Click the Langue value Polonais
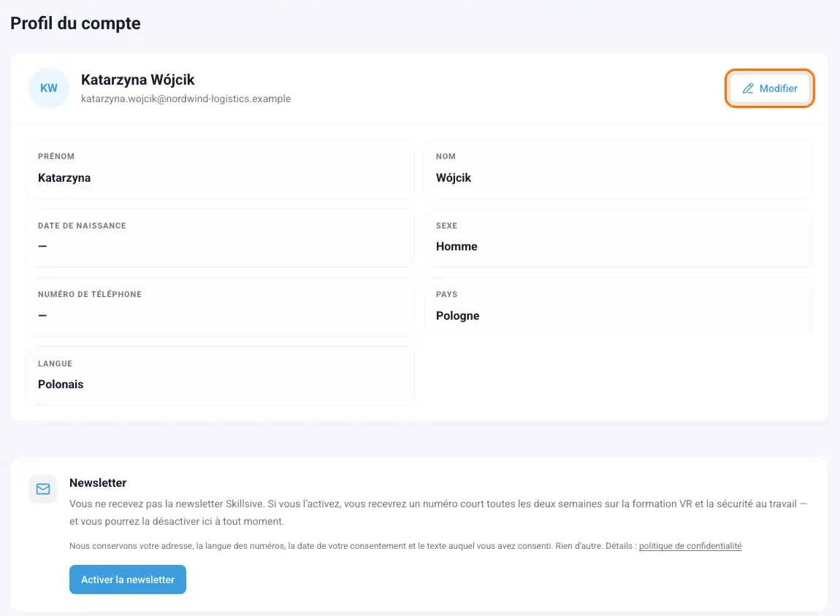Screen dimensions: 840x616 61,384
